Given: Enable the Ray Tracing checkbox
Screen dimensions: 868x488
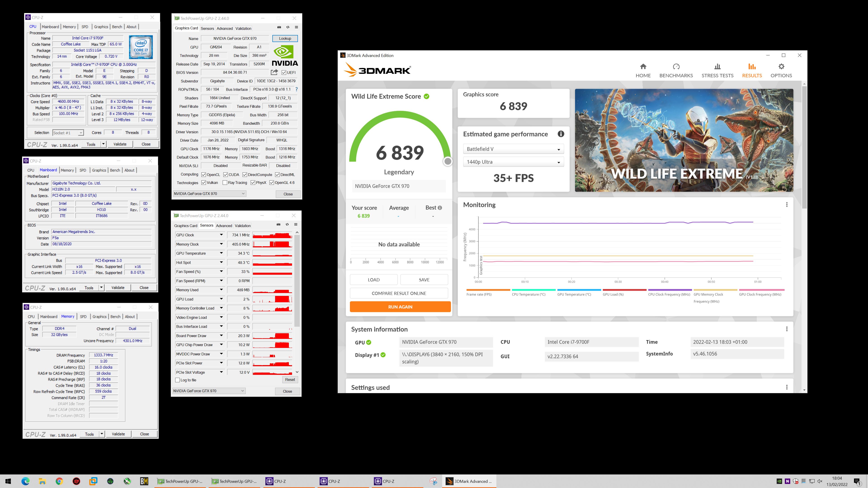Looking at the screenshot, I should [x=225, y=183].
